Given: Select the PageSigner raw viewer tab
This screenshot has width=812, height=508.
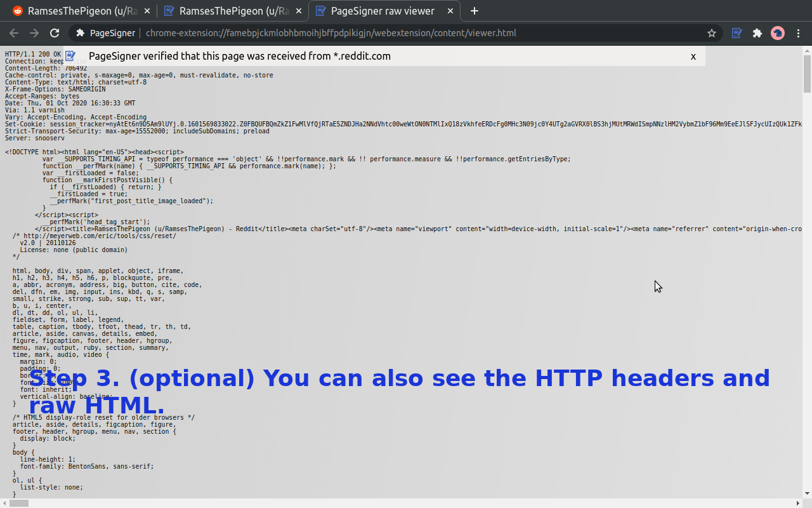Looking at the screenshot, I should (385, 11).
